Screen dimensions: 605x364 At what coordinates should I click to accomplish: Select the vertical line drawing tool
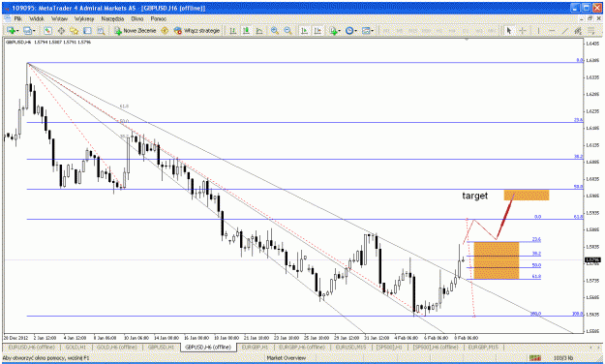click(538, 30)
